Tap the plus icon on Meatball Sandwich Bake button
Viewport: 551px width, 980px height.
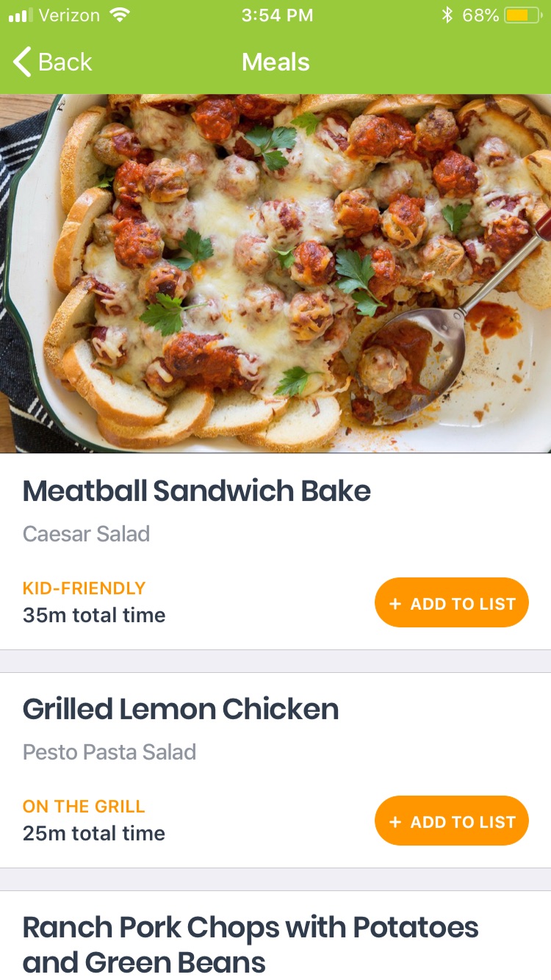[x=395, y=604]
